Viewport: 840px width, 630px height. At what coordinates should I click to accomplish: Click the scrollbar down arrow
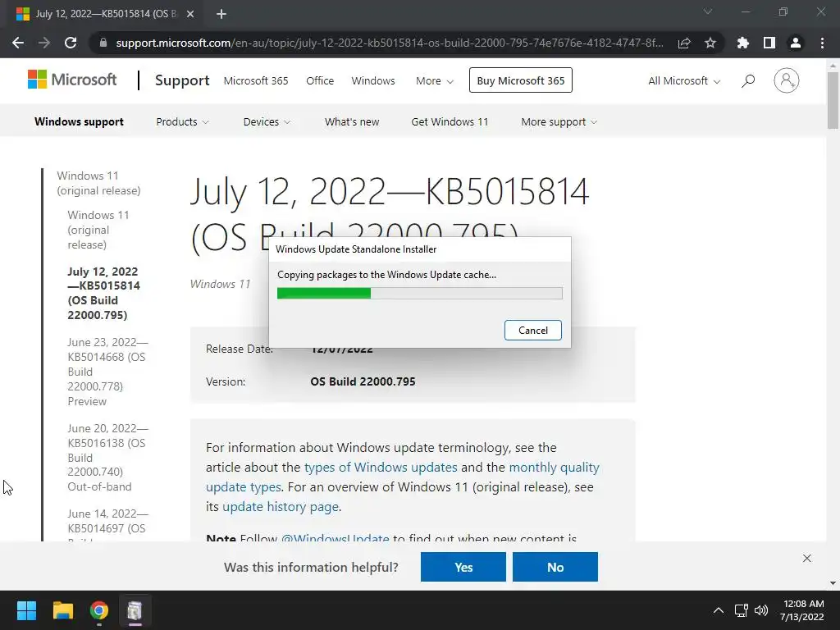tap(833, 583)
